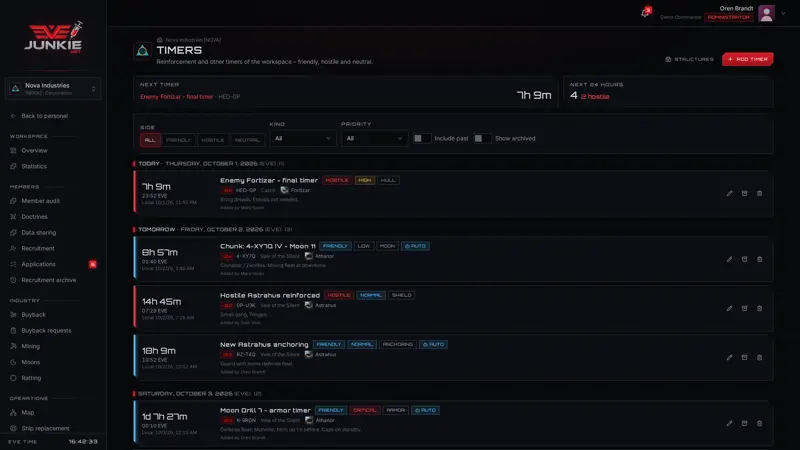Edit the Hostile Astrahus reinforced timer
800x450 pixels.
pyautogui.click(x=729, y=308)
